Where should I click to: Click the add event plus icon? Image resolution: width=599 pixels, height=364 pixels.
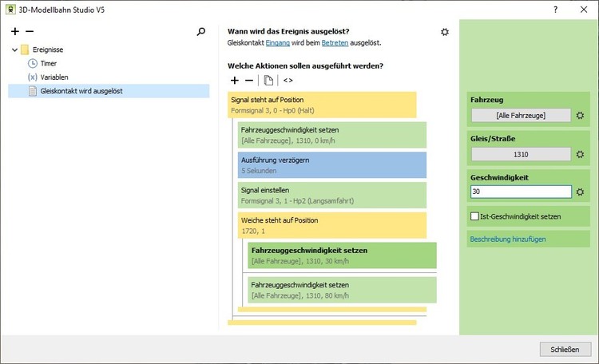15,31
